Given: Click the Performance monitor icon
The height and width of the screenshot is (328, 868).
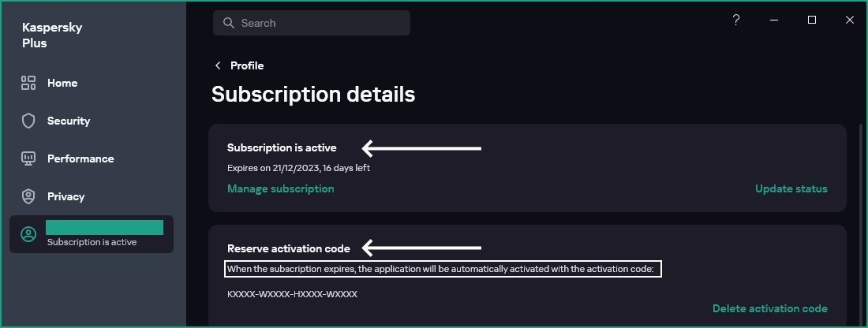Looking at the screenshot, I should coord(28,158).
